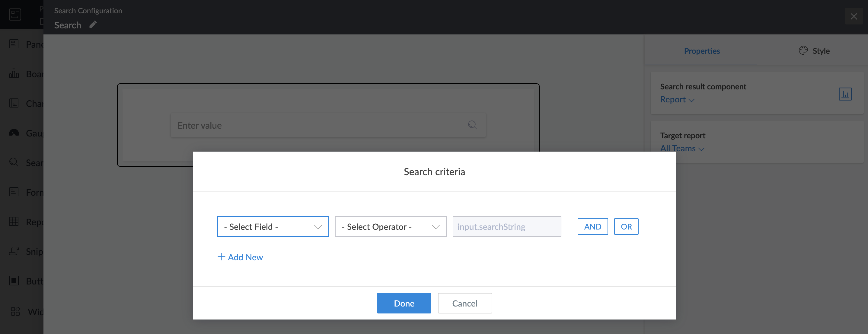
Task: Click magnifier icon in Enter value box
Action: [x=472, y=125]
